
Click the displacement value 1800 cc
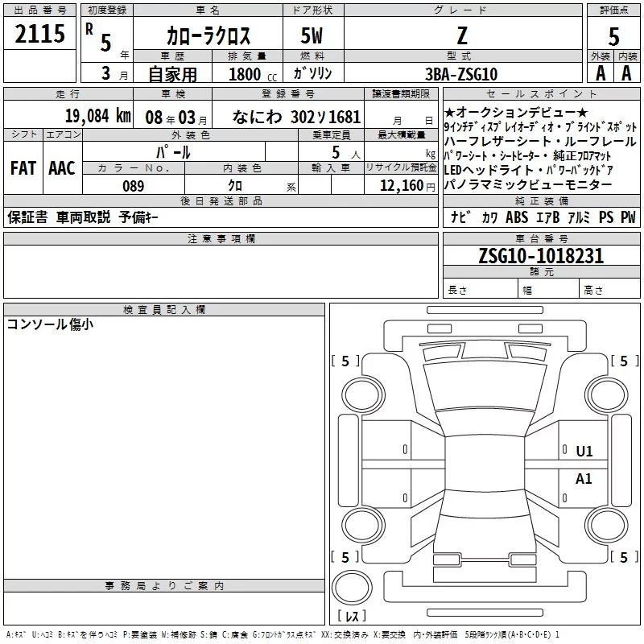point(253,74)
